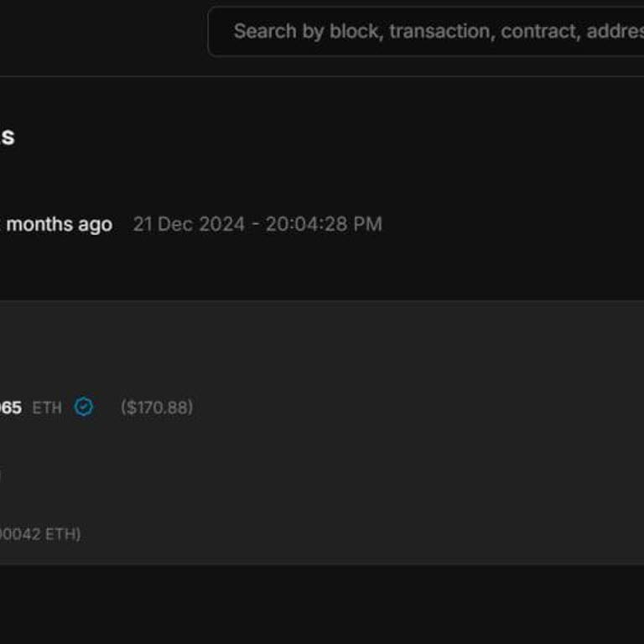644x644 pixels.
Task: Click the 20:04:28 PM time text
Action: (324, 225)
